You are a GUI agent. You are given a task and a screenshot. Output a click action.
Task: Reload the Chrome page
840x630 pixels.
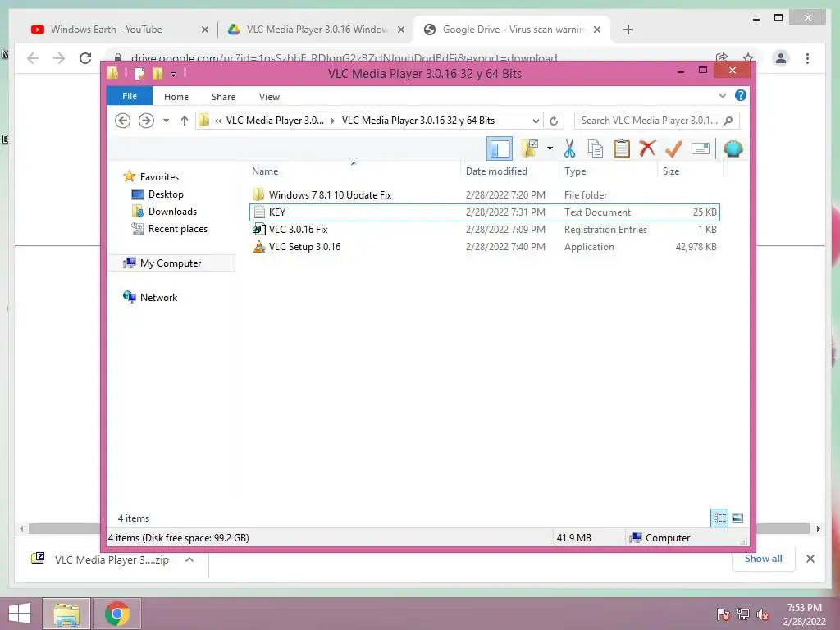pos(85,58)
